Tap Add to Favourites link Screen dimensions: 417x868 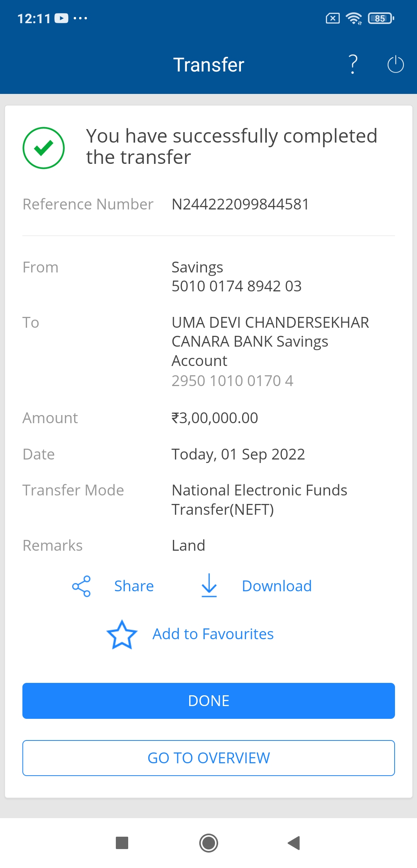213,634
